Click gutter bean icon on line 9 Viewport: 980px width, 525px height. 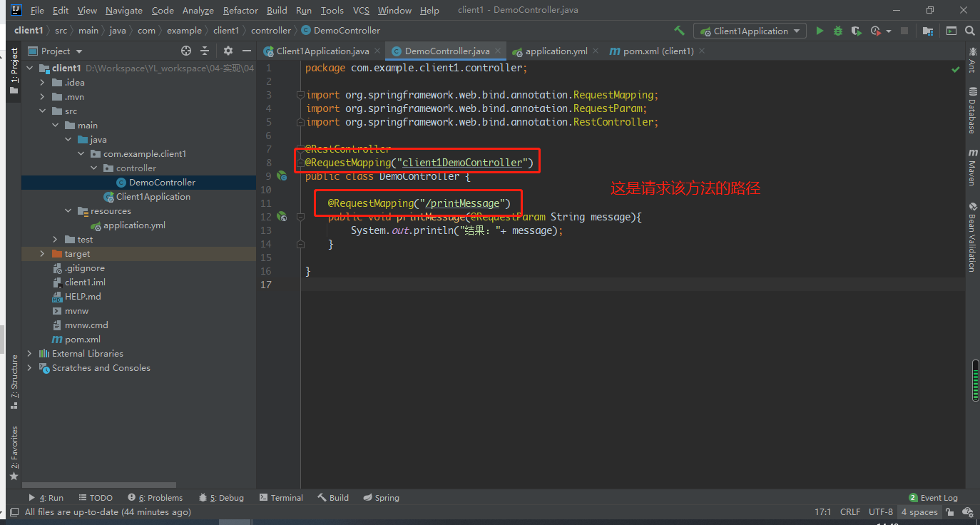coord(282,175)
